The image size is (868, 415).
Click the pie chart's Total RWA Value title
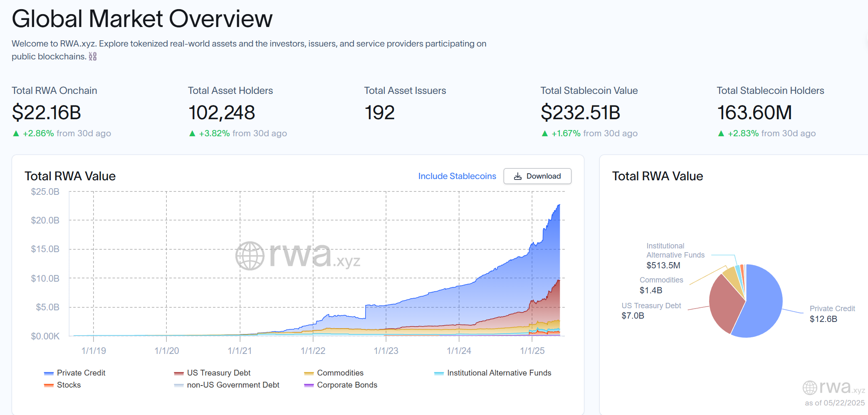coord(658,176)
